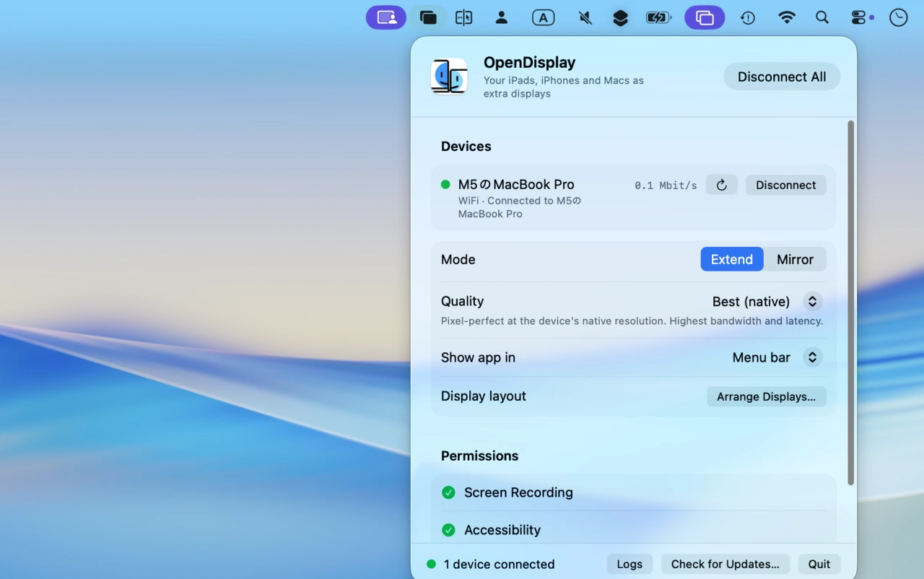Click the 0.1 Mbit/s bandwidth value
This screenshot has width=924, height=579.
pyautogui.click(x=666, y=186)
